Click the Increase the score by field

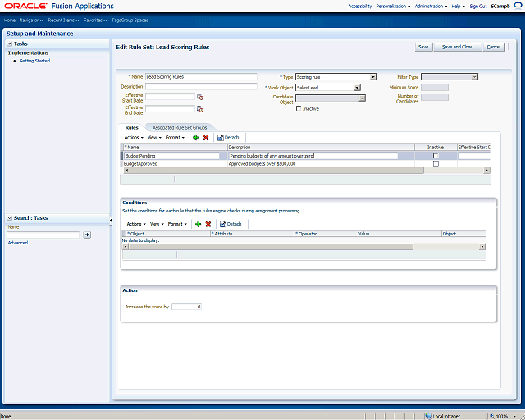[x=186, y=307]
